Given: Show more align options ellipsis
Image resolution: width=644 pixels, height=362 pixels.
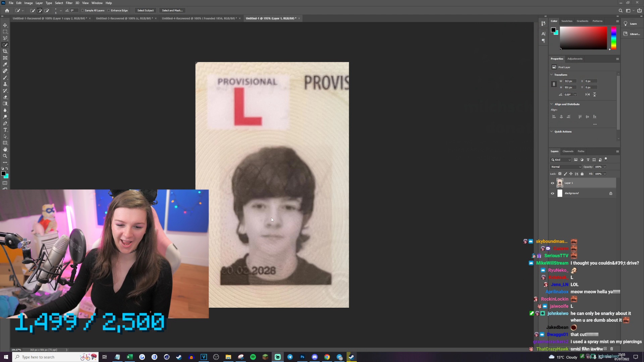Looking at the screenshot, I should click(595, 124).
